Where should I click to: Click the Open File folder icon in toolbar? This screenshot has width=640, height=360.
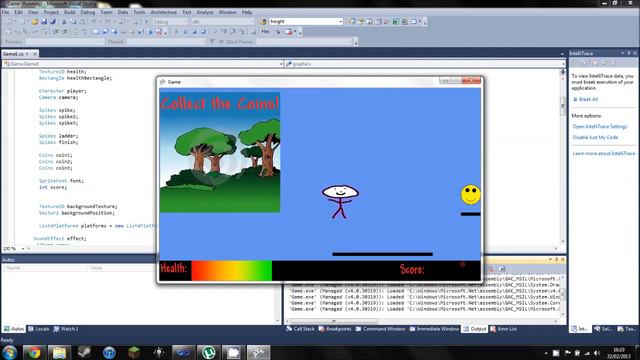click(x=35, y=22)
